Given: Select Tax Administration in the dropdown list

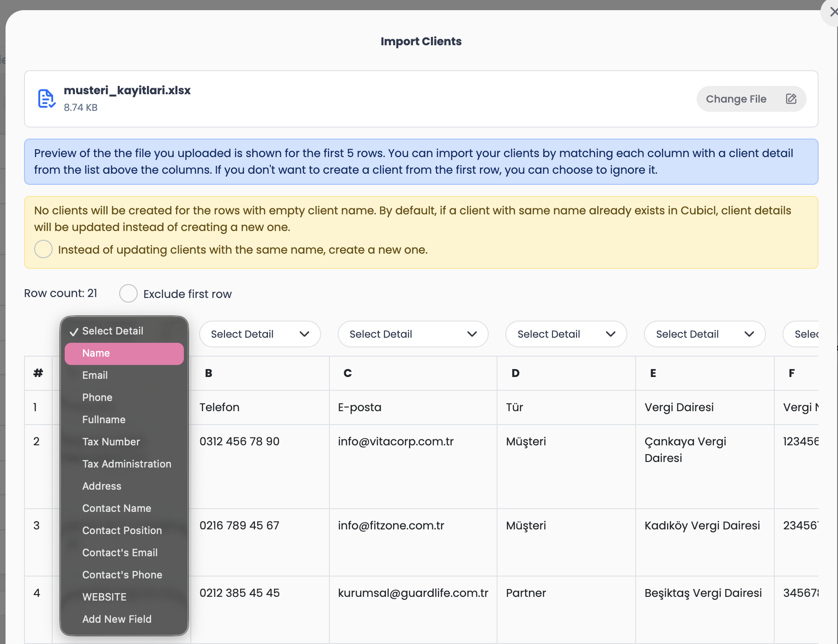Looking at the screenshot, I should click(127, 464).
